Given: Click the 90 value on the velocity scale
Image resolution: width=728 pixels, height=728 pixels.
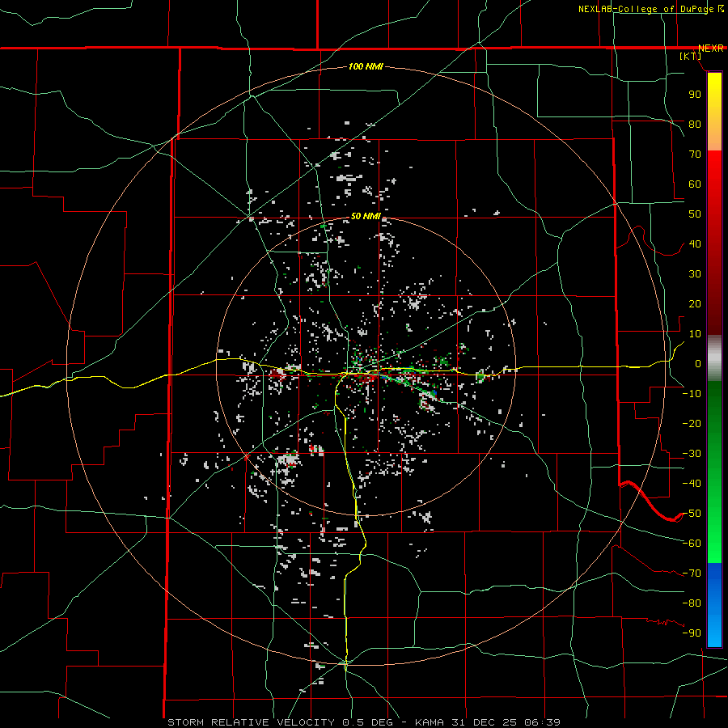Looking at the screenshot, I should 695,95.
